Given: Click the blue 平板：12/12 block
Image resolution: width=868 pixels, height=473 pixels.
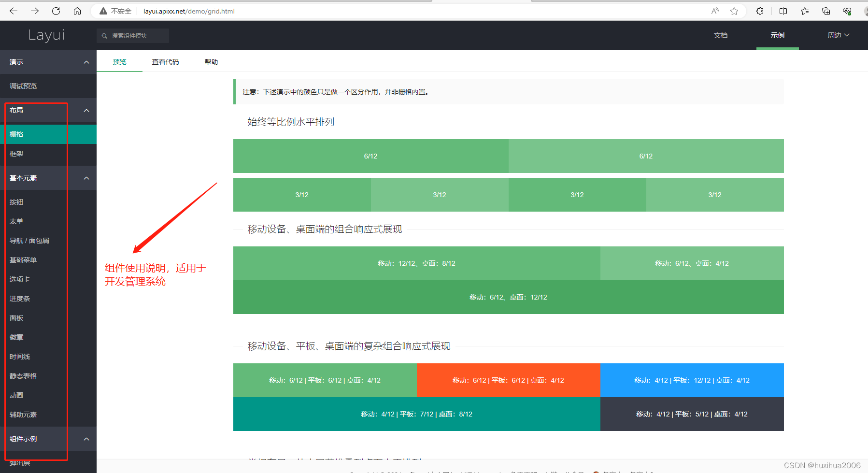Looking at the screenshot, I should pyautogui.click(x=692, y=380).
